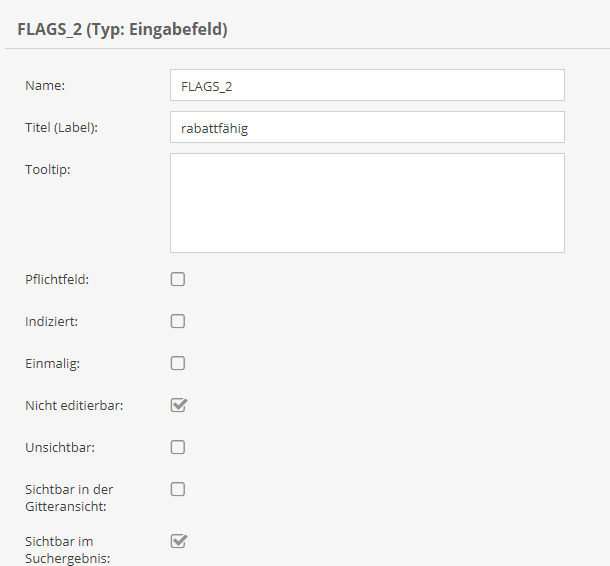Tick the Indiziert checkbox

178,321
